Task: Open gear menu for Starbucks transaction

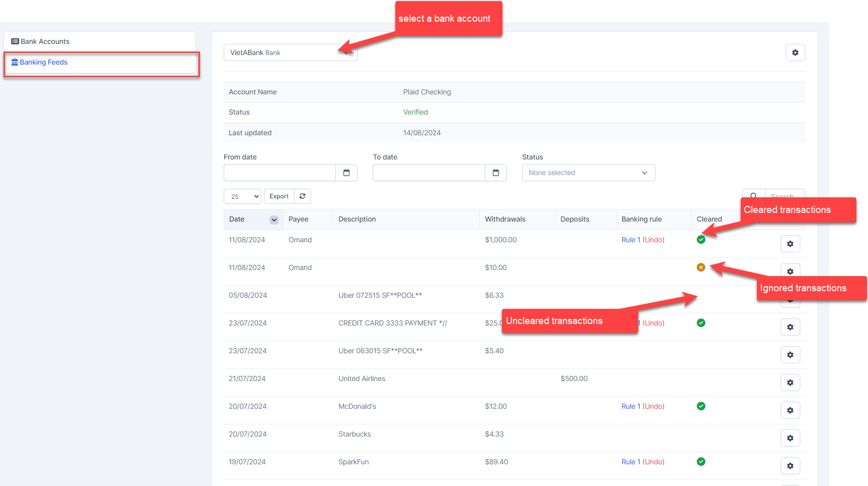Action: 790,438
